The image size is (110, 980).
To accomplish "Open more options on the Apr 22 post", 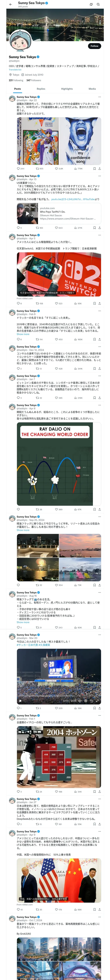I will click(99, 97).
